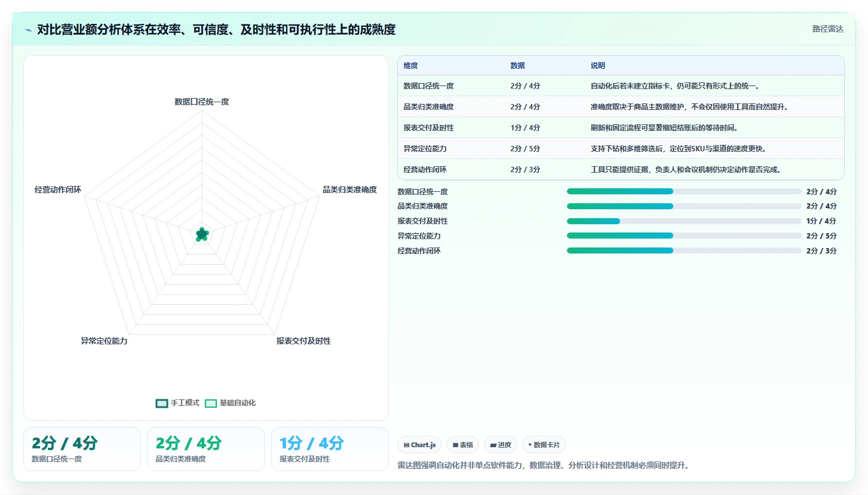Open the 报表交付及时性 data card
Image resolution: width=868 pixels, height=495 pixels.
click(330, 449)
